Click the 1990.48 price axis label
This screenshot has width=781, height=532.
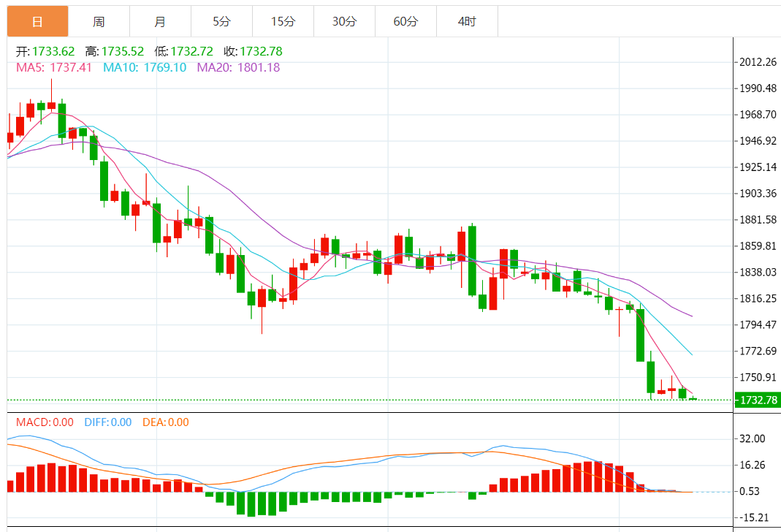[758, 88]
